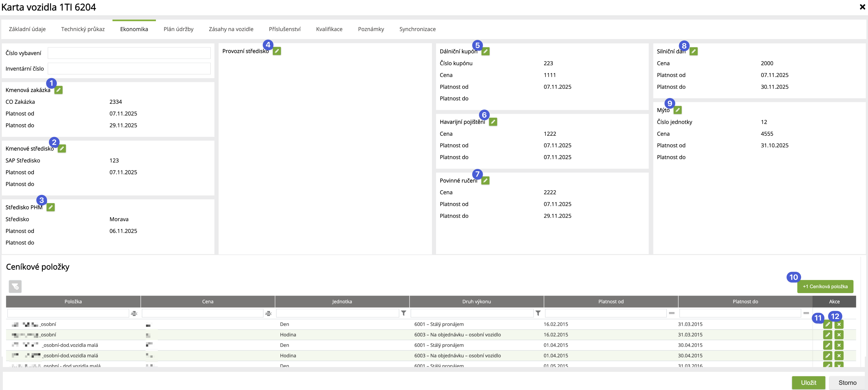Delete first price list row
Image resolution: width=868 pixels, height=390 pixels.
pos(839,325)
